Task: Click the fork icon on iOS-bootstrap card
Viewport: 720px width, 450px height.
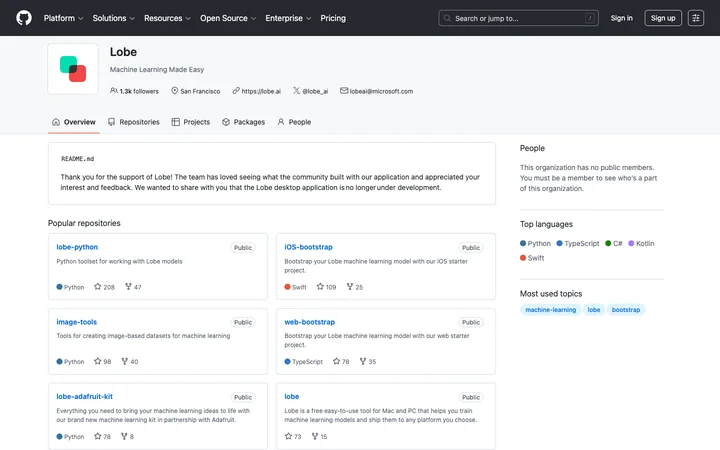Action: [350, 287]
